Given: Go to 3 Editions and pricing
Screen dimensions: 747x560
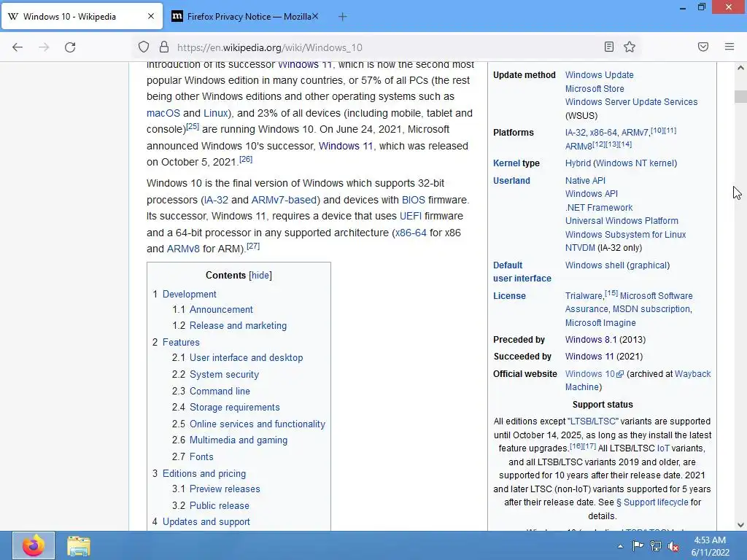Looking at the screenshot, I should (204, 474).
